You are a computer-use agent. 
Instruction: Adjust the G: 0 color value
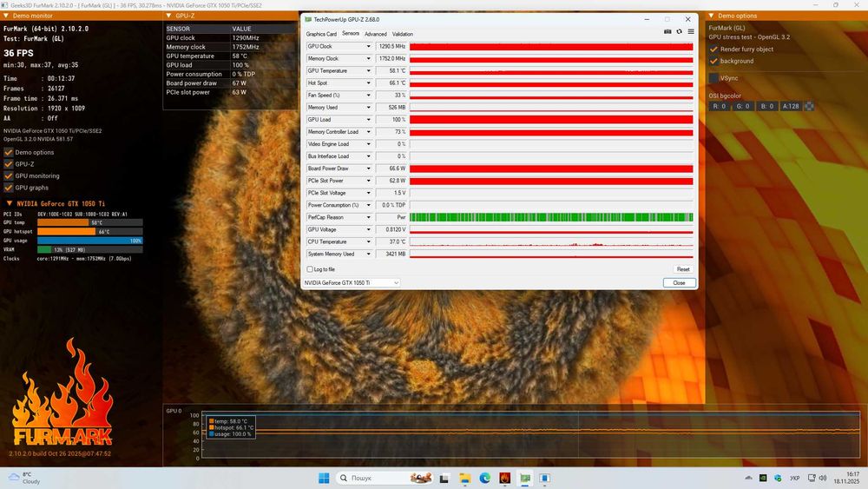coord(742,106)
